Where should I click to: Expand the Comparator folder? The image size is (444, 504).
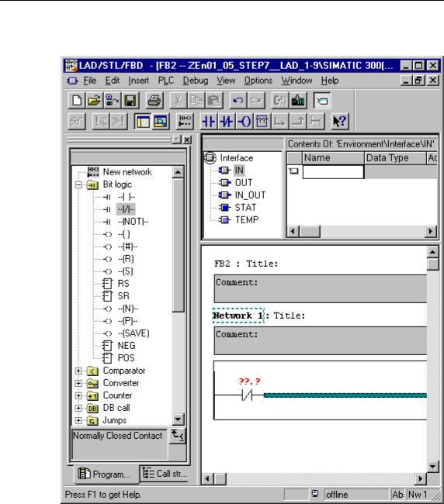(78, 371)
